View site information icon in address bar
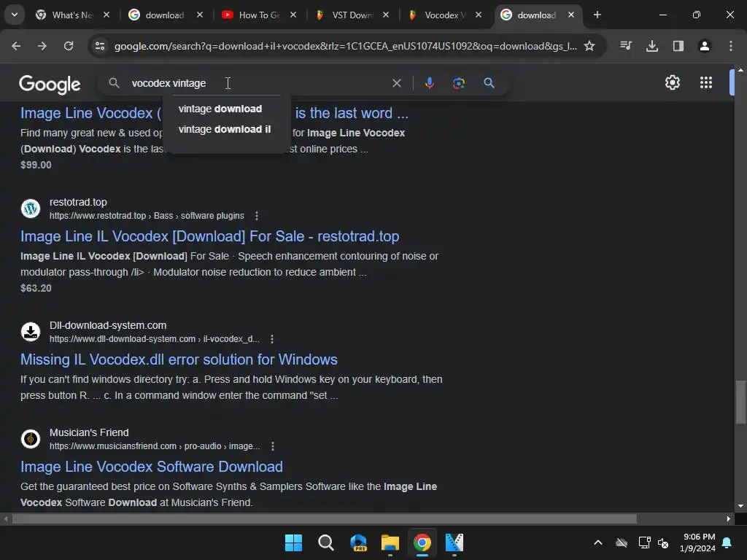 [x=100, y=46]
